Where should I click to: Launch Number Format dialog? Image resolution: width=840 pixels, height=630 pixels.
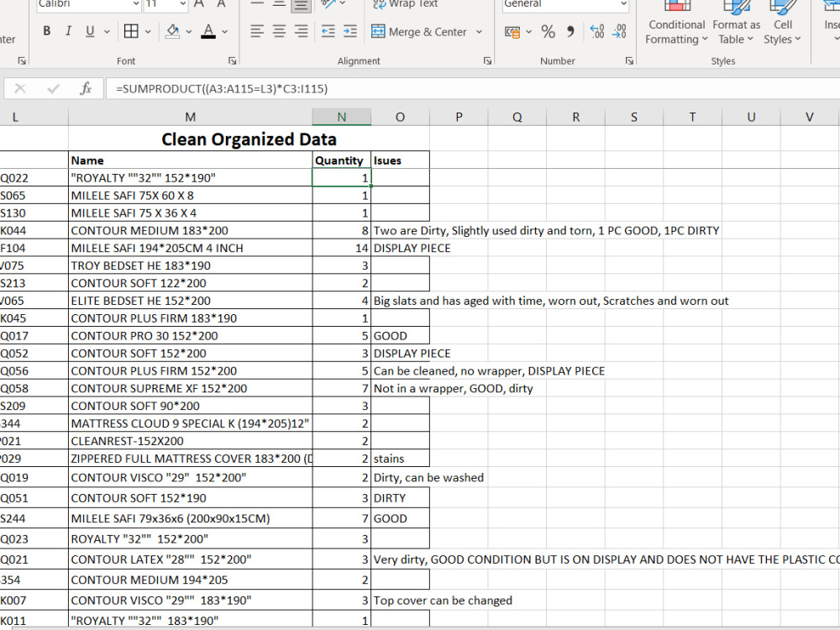point(629,61)
